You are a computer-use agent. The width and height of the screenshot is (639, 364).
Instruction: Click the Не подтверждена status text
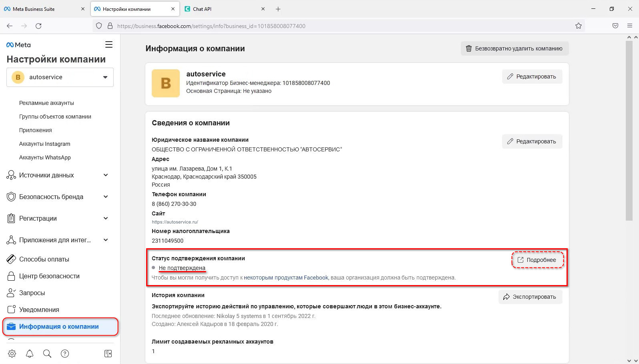click(182, 268)
